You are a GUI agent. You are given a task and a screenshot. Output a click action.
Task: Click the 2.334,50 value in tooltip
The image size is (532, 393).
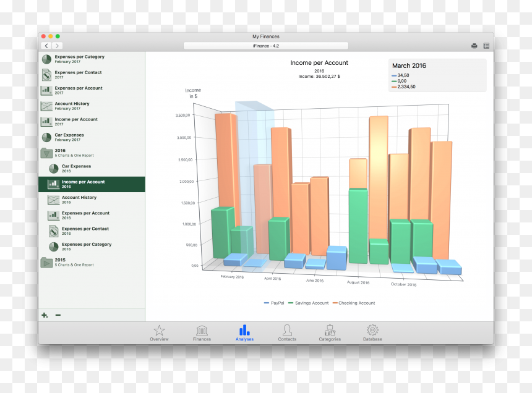[406, 87]
